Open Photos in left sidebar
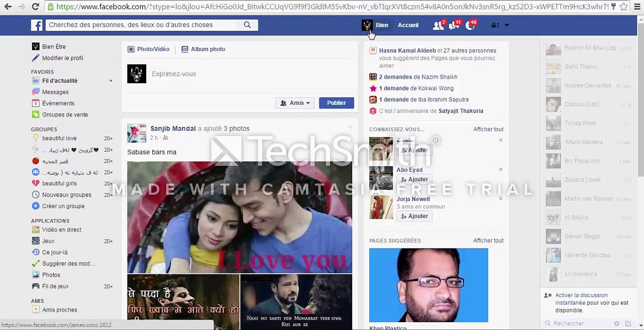 pyautogui.click(x=51, y=275)
